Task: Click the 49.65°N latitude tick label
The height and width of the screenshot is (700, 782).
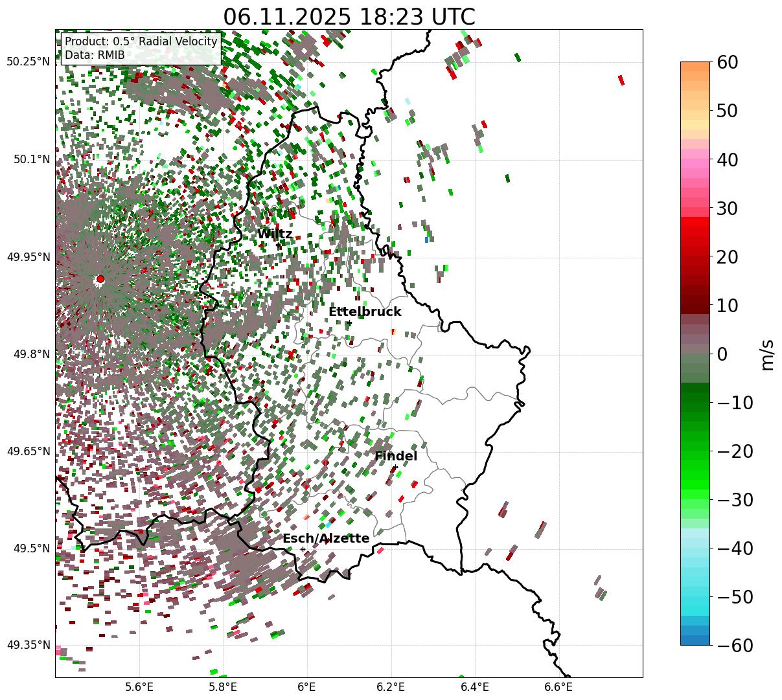Action: 28,451
